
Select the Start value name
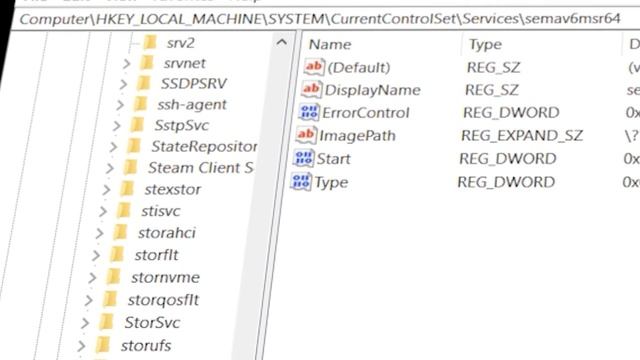(333, 159)
